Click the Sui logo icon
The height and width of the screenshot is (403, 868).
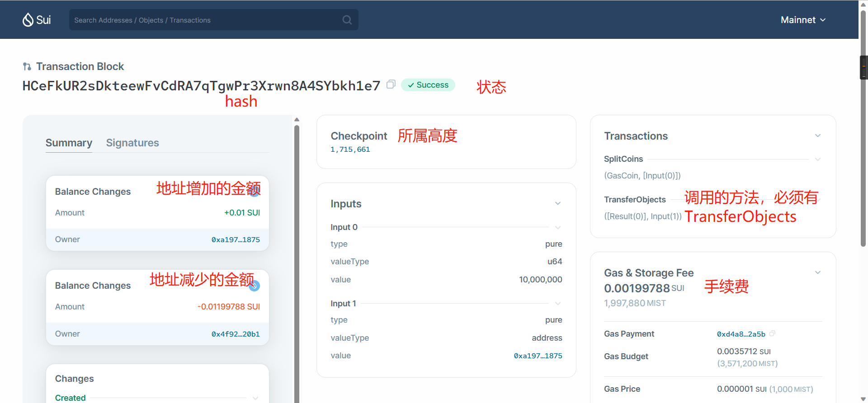pyautogui.click(x=28, y=20)
